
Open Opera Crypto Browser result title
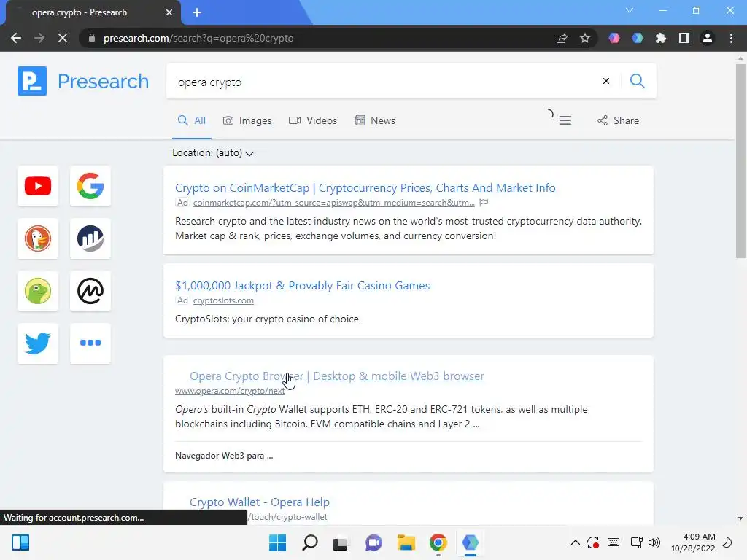[337, 376]
